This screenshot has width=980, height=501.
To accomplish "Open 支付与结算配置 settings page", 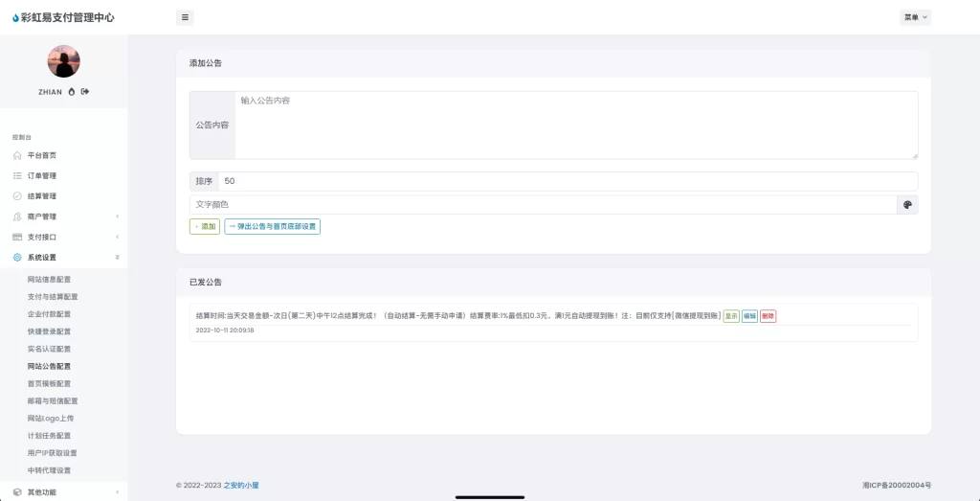I will [x=53, y=297].
